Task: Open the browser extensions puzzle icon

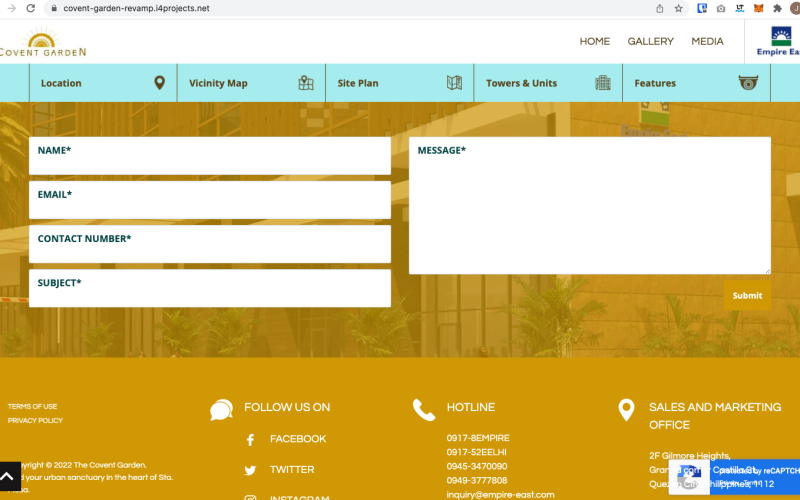Action: pos(778,8)
